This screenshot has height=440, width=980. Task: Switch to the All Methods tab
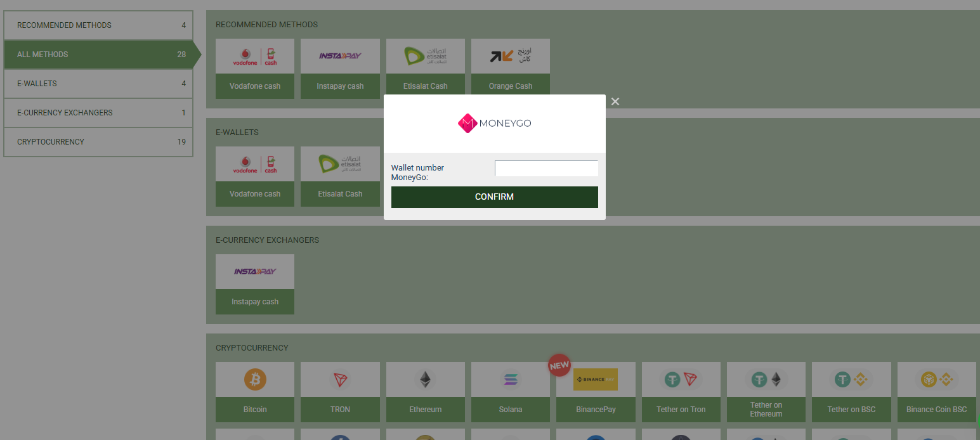point(98,55)
